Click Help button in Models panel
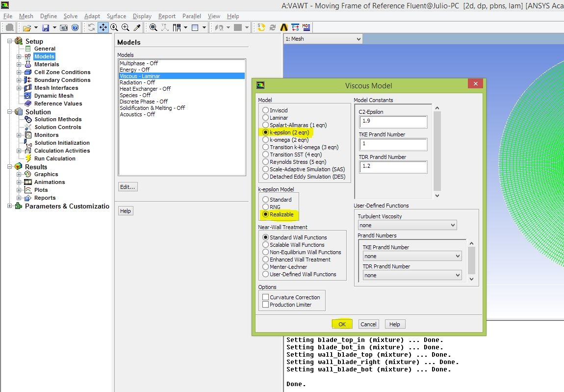 (126, 211)
